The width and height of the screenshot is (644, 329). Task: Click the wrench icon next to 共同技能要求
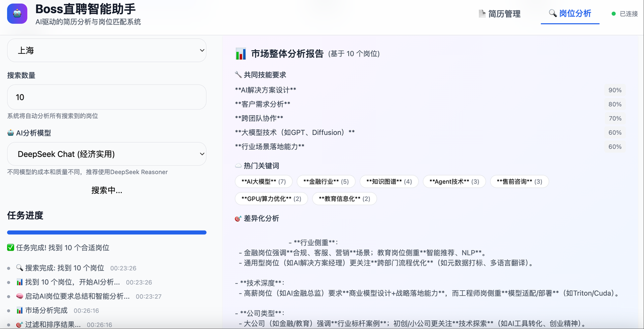(238, 74)
